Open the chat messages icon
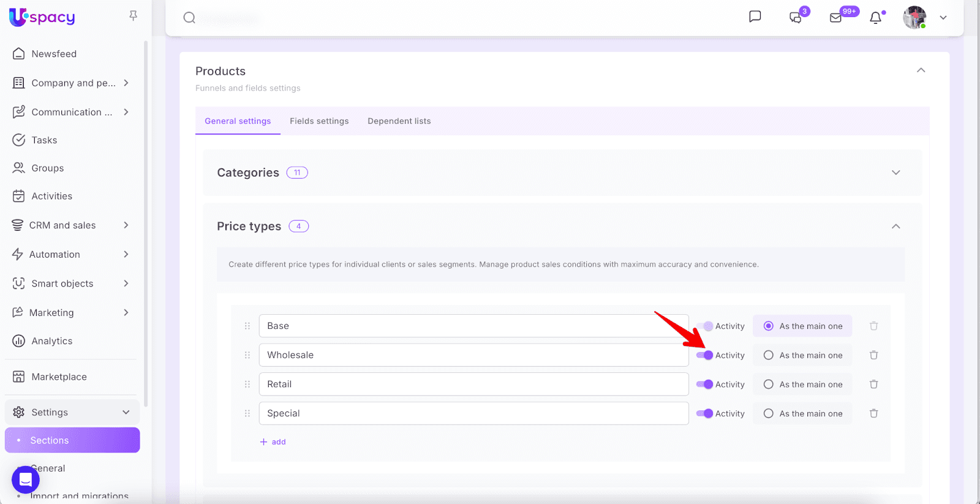The image size is (980, 504). coord(755,17)
